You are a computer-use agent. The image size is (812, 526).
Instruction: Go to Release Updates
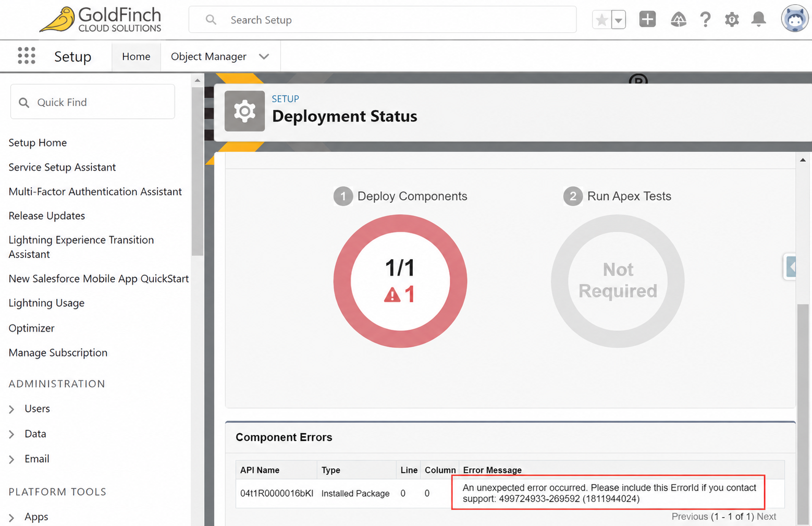point(47,216)
